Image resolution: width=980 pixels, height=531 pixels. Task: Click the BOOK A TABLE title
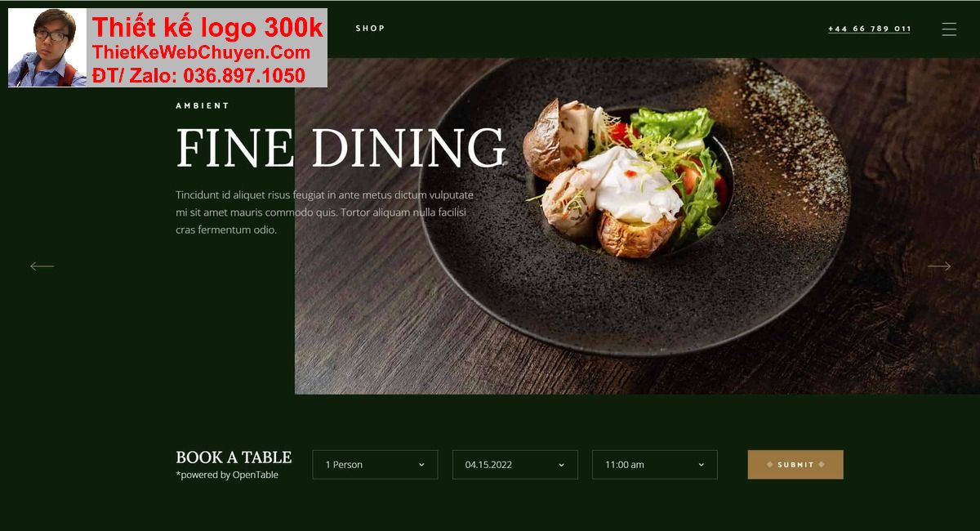[234, 457]
